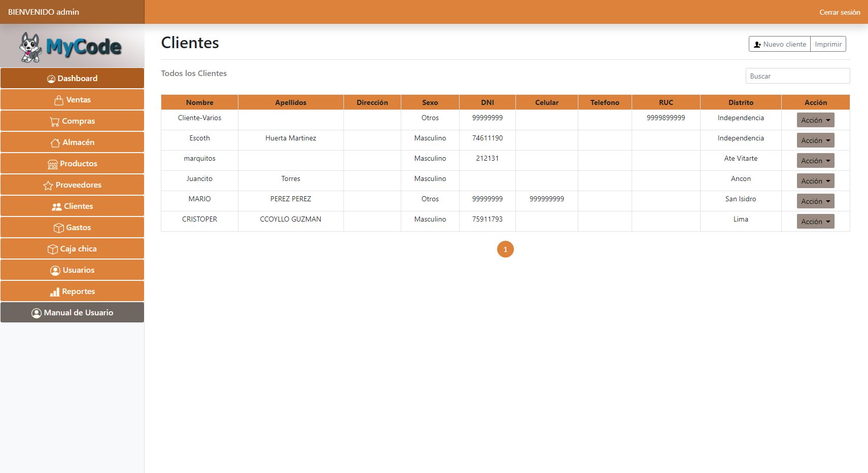
Task: Expand Acción menu for CRISTOPER row
Action: [x=815, y=222]
